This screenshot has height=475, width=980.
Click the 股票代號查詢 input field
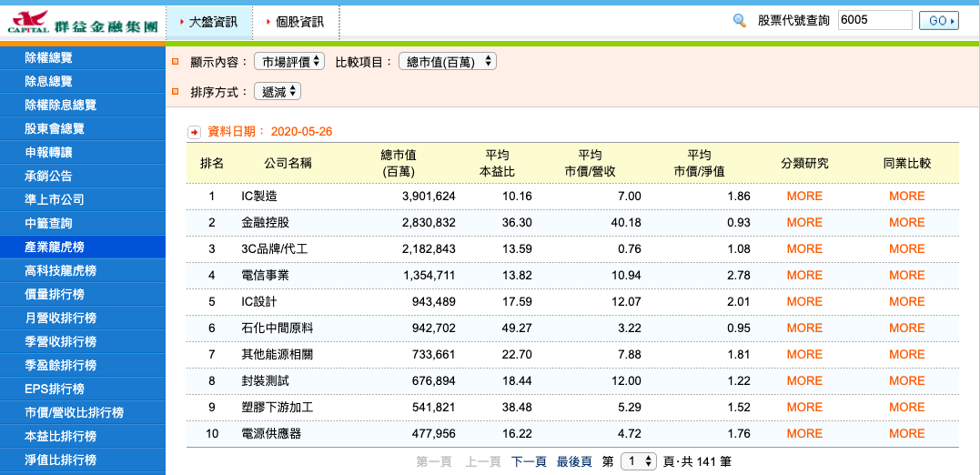coord(875,20)
